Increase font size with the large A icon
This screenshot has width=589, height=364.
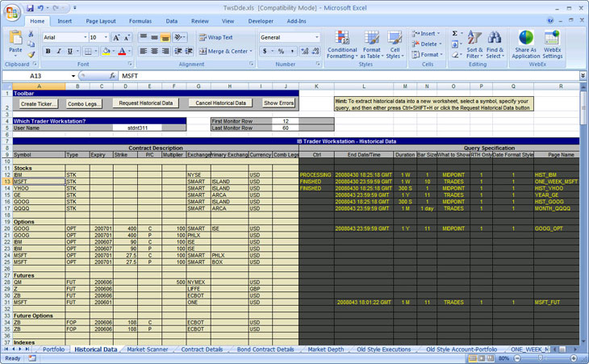click(x=116, y=38)
